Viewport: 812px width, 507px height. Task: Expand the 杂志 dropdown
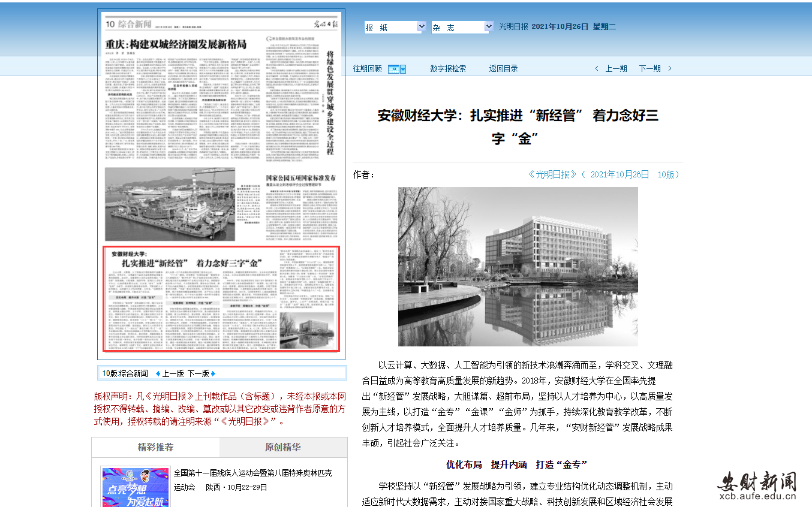tap(462, 28)
